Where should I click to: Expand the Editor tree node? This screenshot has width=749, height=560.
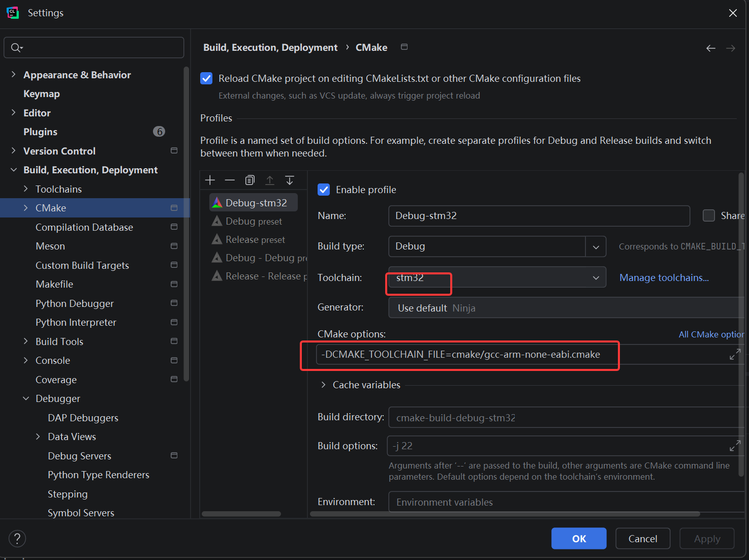coord(14,112)
